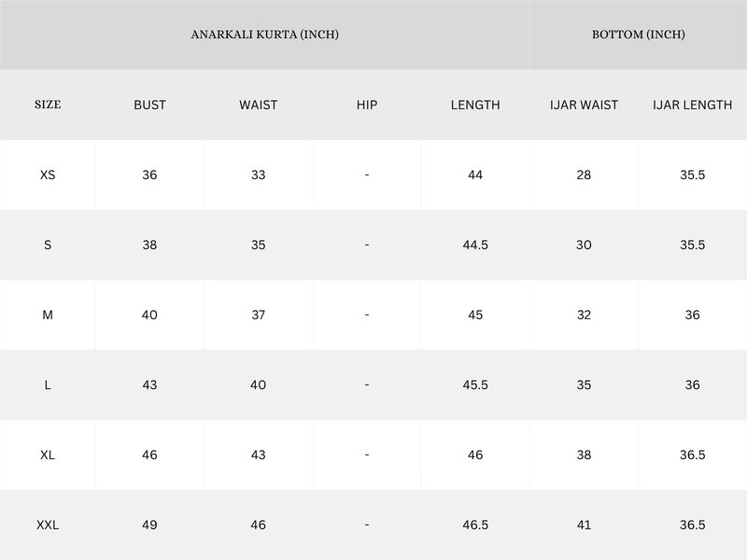The height and width of the screenshot is (560, 747).
Task: Select the SIZE column header
Action: coord(48,105)
